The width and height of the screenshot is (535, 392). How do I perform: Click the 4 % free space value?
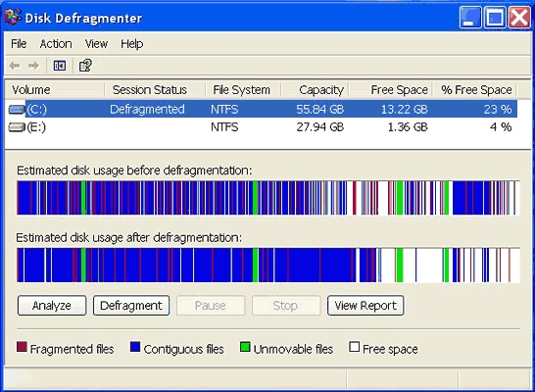[501, 127]
